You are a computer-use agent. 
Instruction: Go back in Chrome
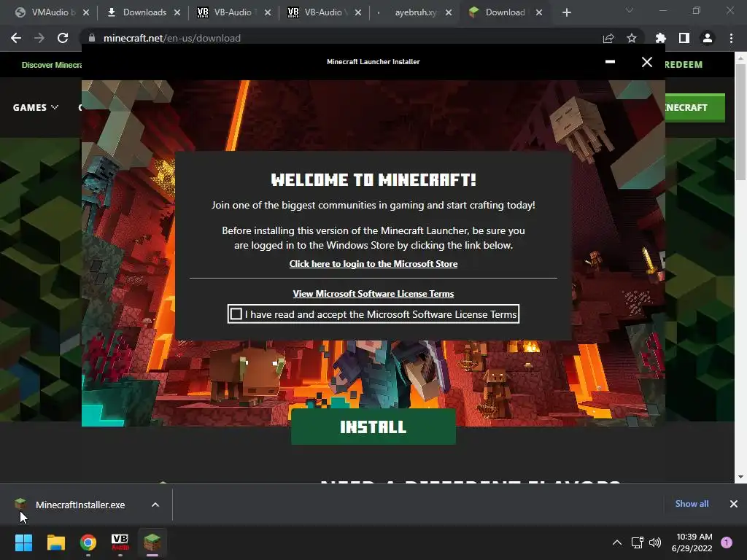click(x=16, y=38)
